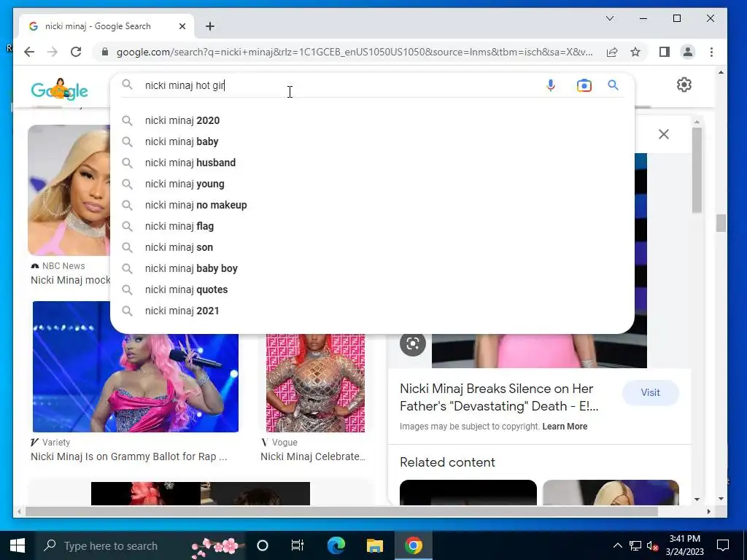Open Task View on taskbar
The width and height of the screenshot is (747, 560).
[298, 545]
